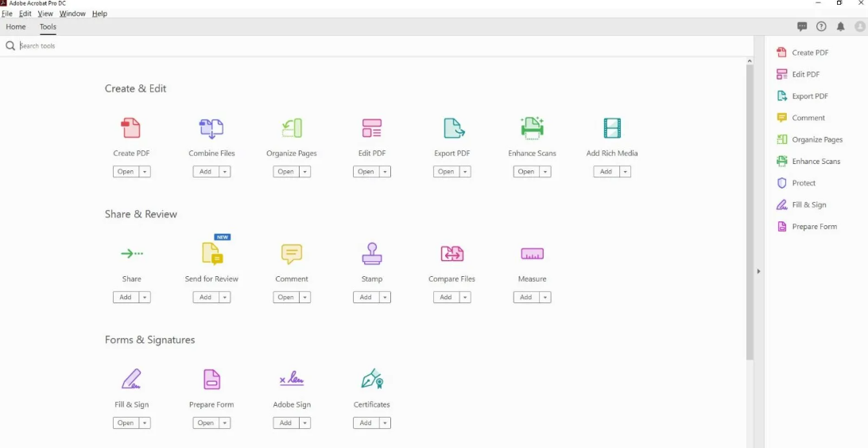
Task: Open Organize Pages shortcut in right sidebar
Action: tap(810, 140)
